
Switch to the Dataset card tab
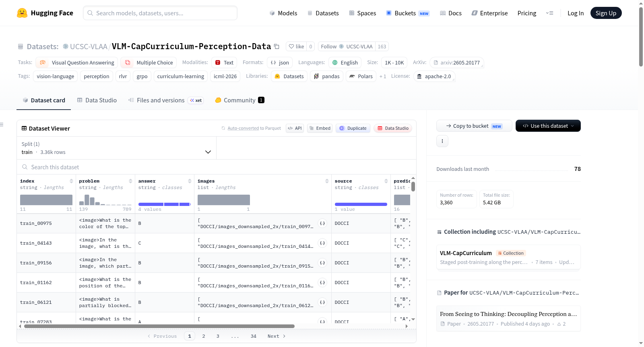point(44,100)
